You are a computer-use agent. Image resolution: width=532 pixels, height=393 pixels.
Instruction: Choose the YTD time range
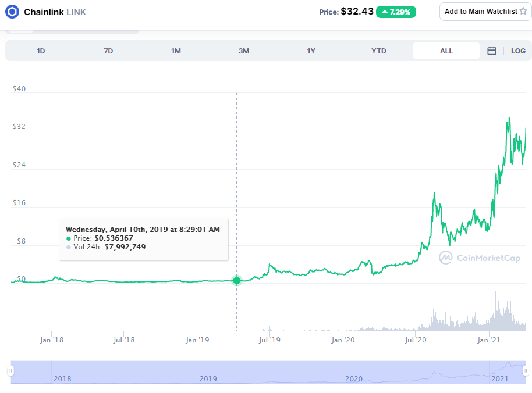pos(379,51)
